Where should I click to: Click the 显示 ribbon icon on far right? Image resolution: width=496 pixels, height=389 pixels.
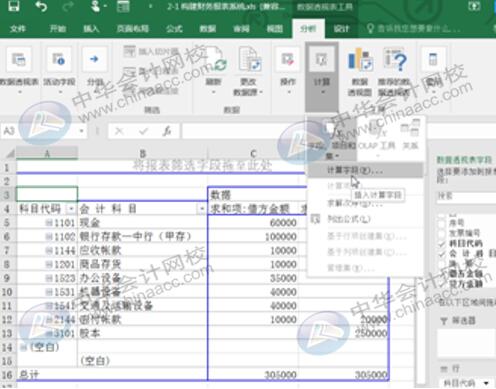433,60
